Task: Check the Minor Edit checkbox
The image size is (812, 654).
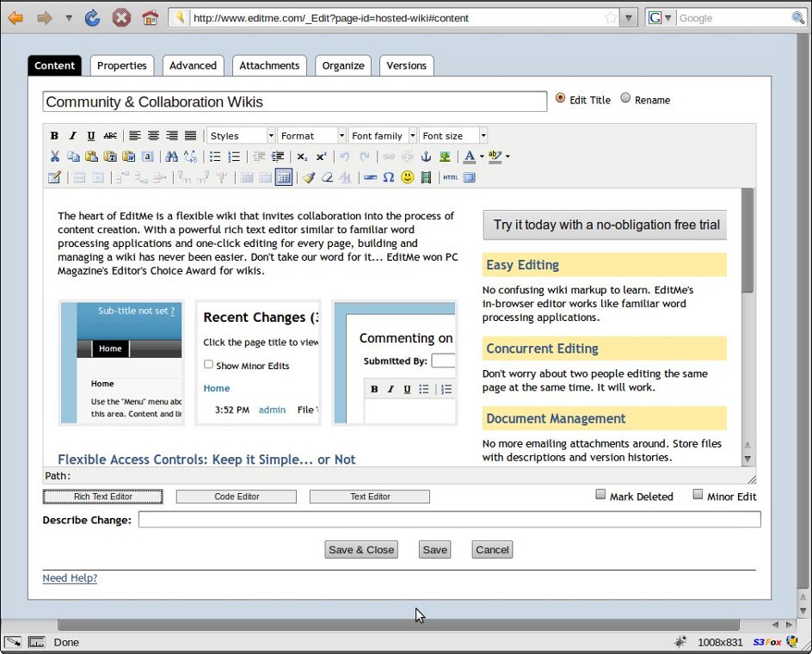Action: (698, 495)
